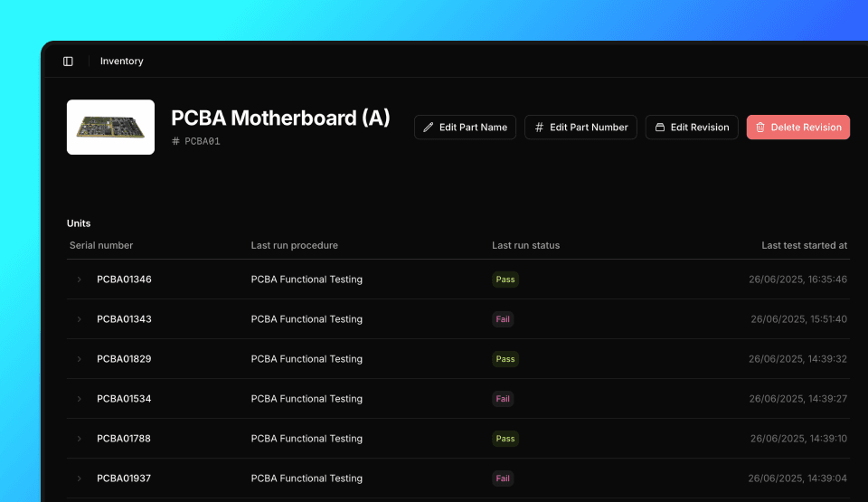
Task: Click the Pass badge for PCBA01346
Action: point(505,279)
